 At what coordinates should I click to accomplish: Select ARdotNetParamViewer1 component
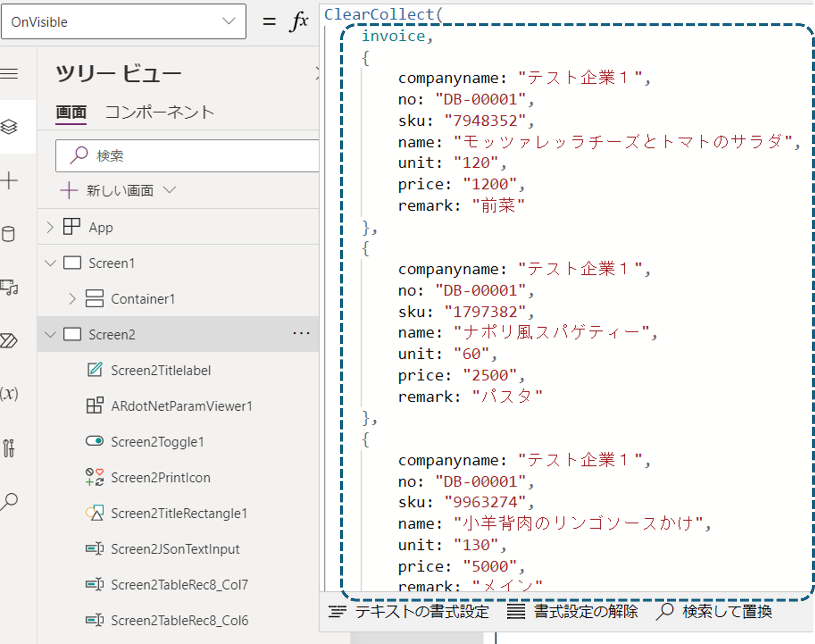tap(182, 406)
